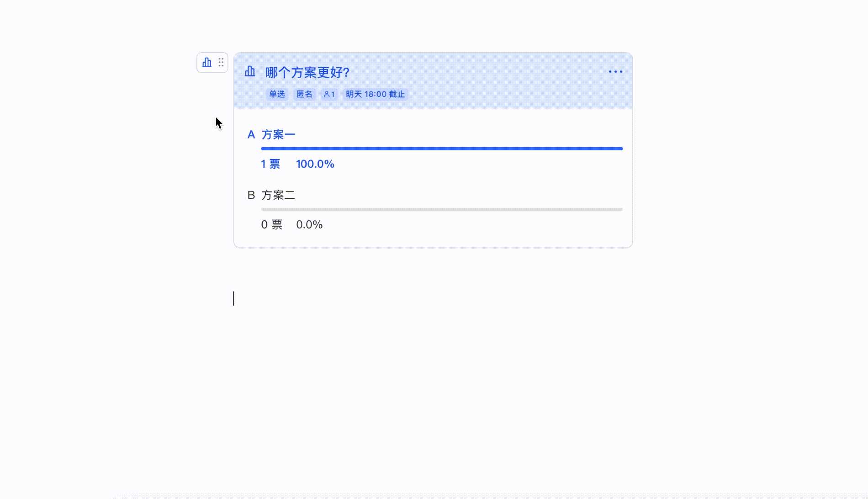Click the empty progress bar for 方案二

pyautogui.click(x=442, y=209)
